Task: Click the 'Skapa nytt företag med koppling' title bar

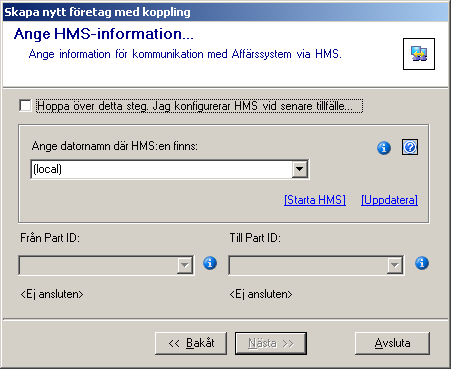Action: click(x=225, y=12)
